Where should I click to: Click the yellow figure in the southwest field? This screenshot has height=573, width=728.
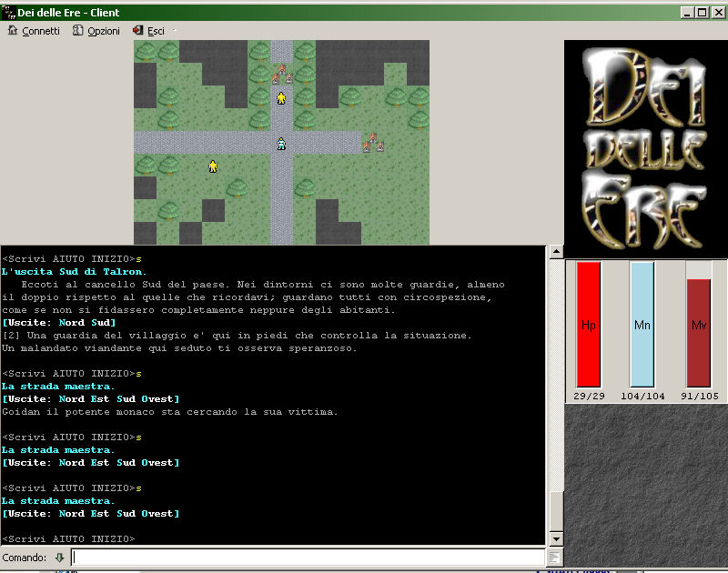point(213,166)
